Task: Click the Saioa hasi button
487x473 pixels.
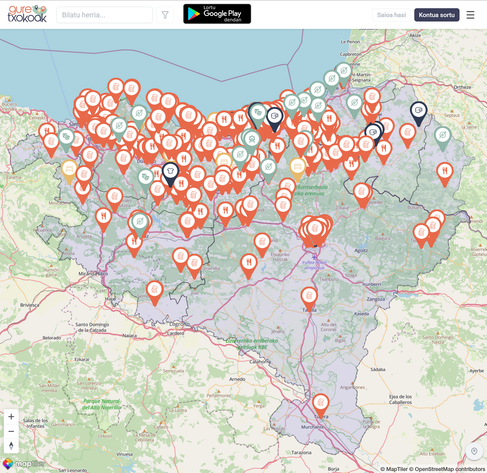Action: [x=391, y=15]
